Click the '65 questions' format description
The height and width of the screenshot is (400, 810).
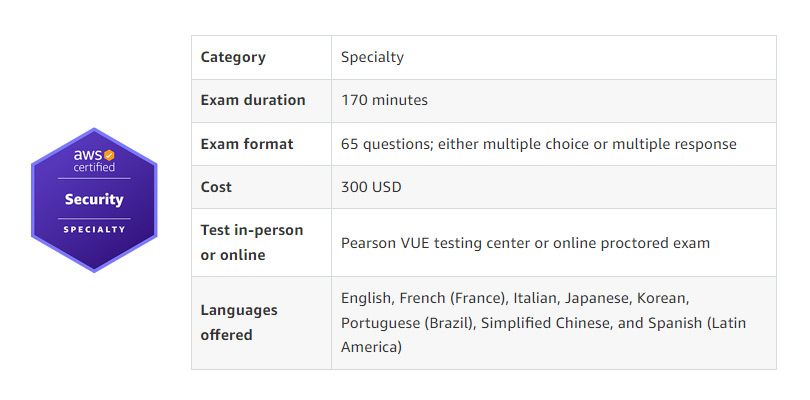pyautogui.click(x=538, y=144)
